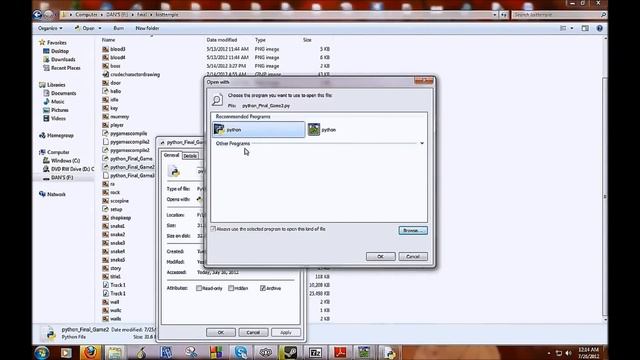Toggle the Archive attribute checkbox
Image resolution: width=640 pixels, height=360 pixels.
click(x=263, y=288)
